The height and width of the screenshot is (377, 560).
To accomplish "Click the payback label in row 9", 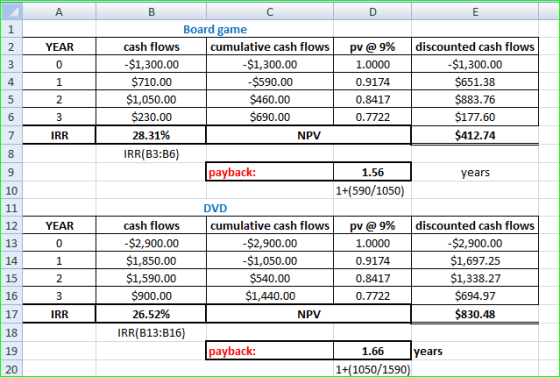I will point(270,172).
